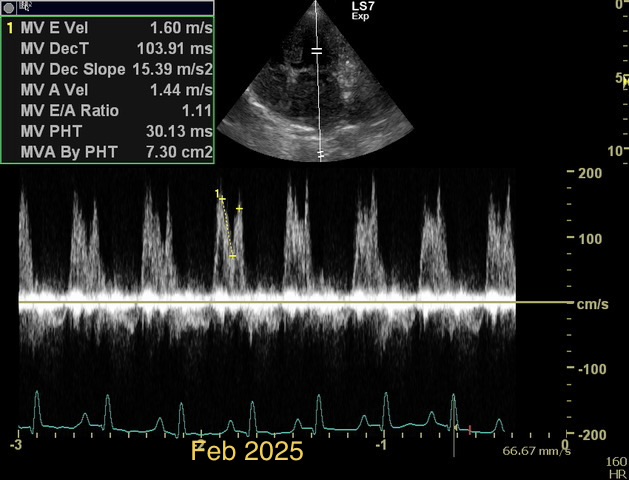
Task: Select the A-wave peak caliper cross
Action: tap(240, 208)
